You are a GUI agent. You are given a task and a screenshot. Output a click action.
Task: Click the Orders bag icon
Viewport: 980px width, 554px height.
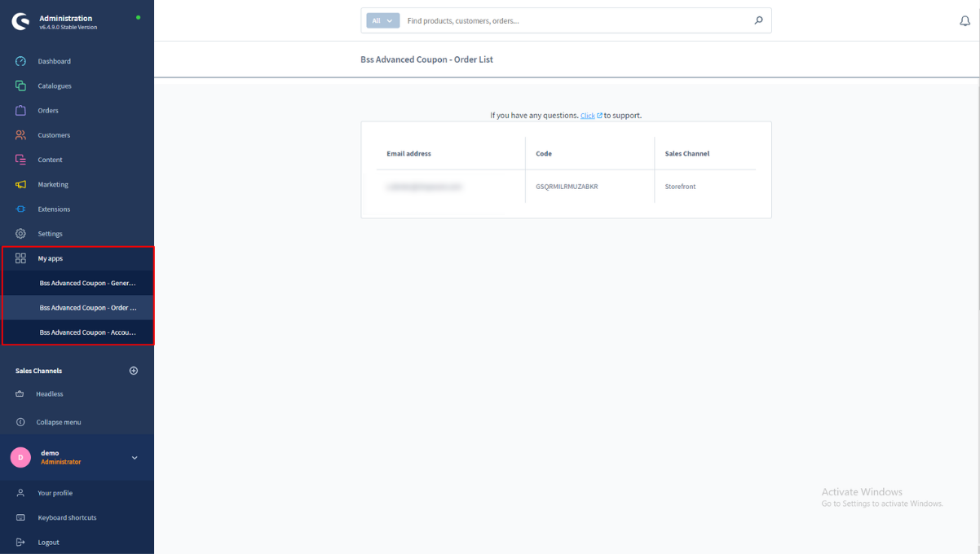tap(21, 110)
